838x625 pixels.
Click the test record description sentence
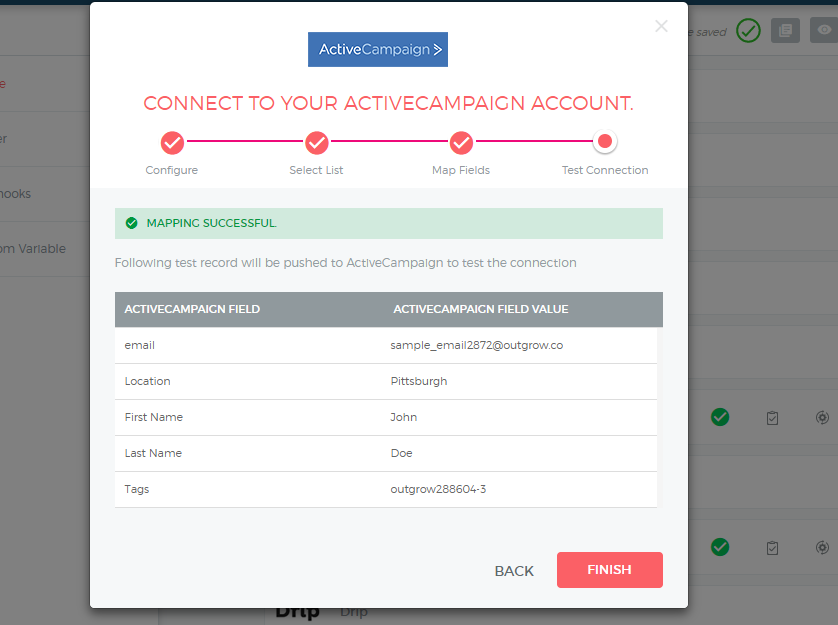coord(346,263)
